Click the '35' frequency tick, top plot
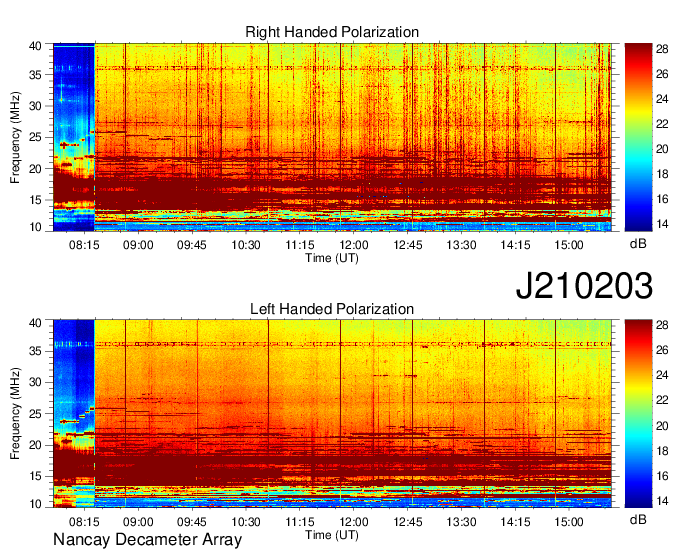The width and height of the screenshot is (680, 552). 36,75
